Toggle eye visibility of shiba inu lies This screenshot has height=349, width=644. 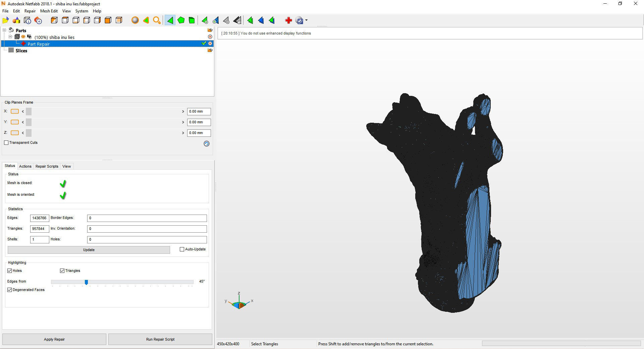coord(23,37)
